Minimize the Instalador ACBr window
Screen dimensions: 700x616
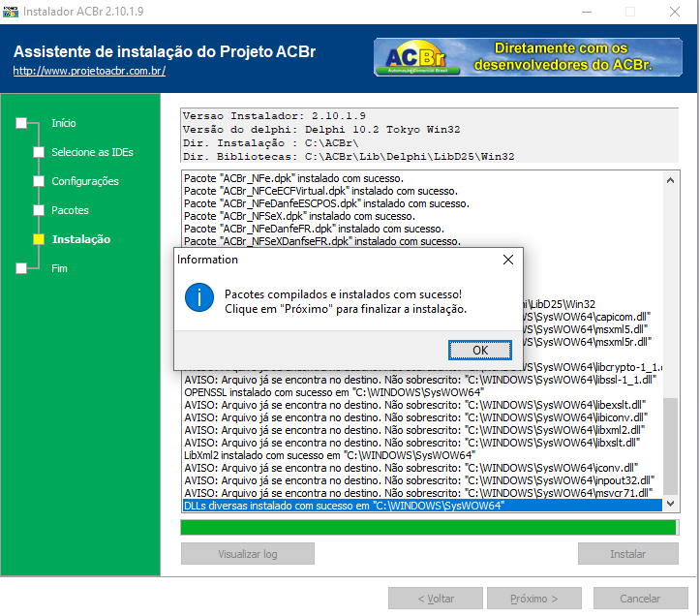click(587, 12)
